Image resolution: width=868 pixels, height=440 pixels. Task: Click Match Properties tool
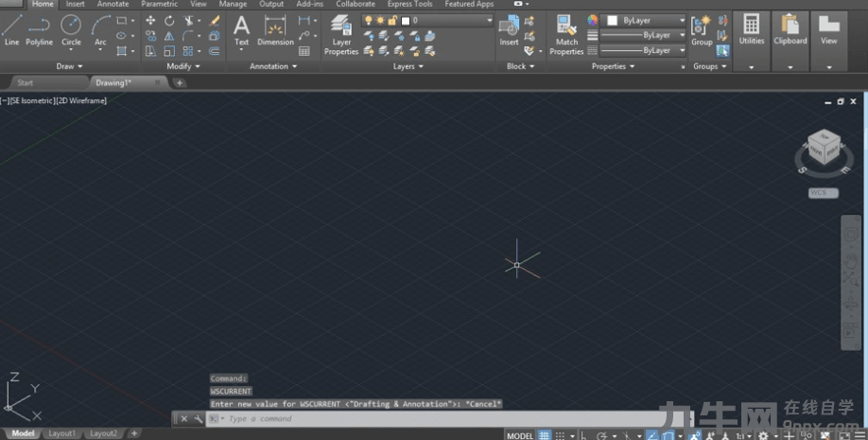click(566, 34)
